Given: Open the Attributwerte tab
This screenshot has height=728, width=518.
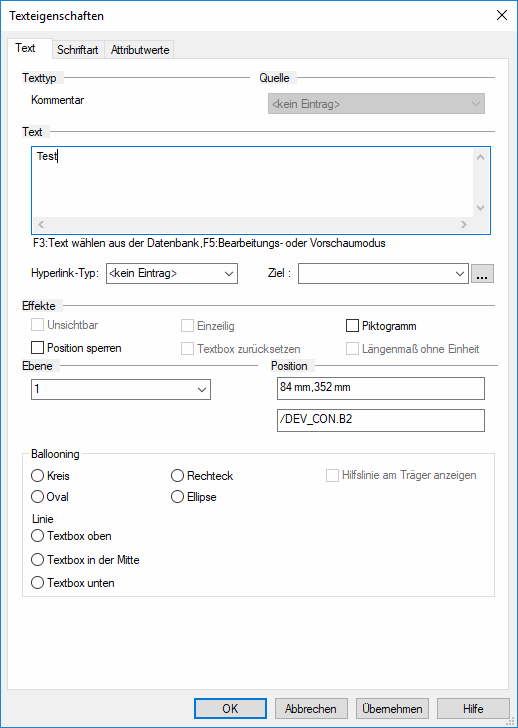Looking at the screenshot, I should coord(140,50).
